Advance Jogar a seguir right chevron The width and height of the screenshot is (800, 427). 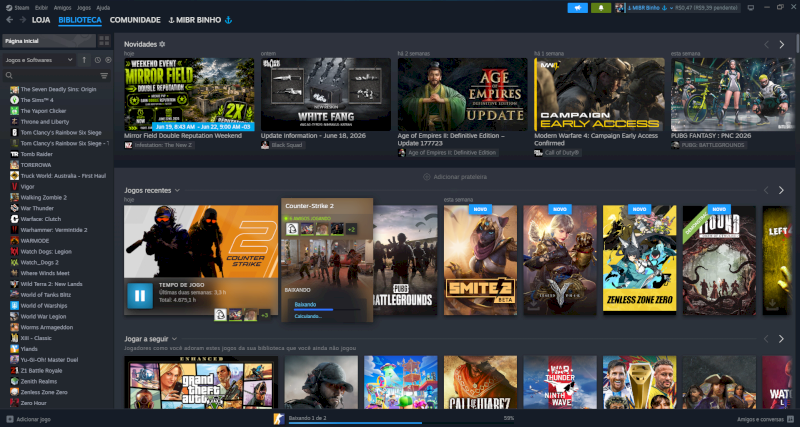[x=781, y=339]
